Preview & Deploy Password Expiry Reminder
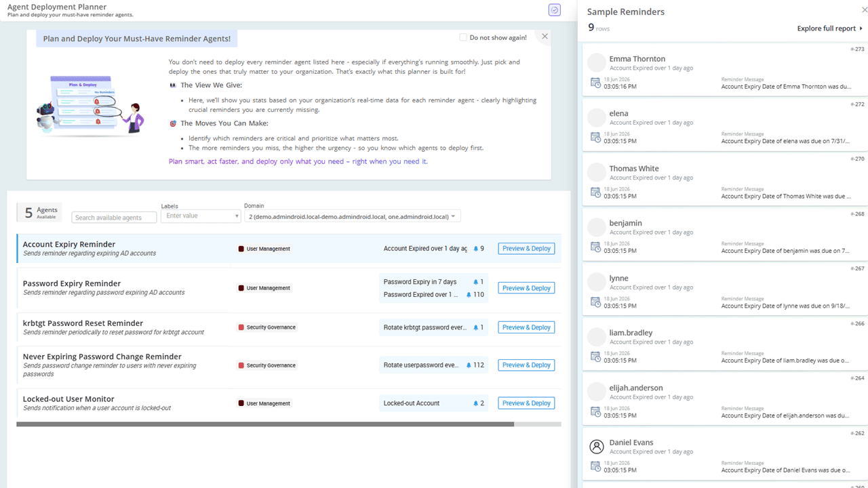868x488 pixels. click(x=526, y=288)
